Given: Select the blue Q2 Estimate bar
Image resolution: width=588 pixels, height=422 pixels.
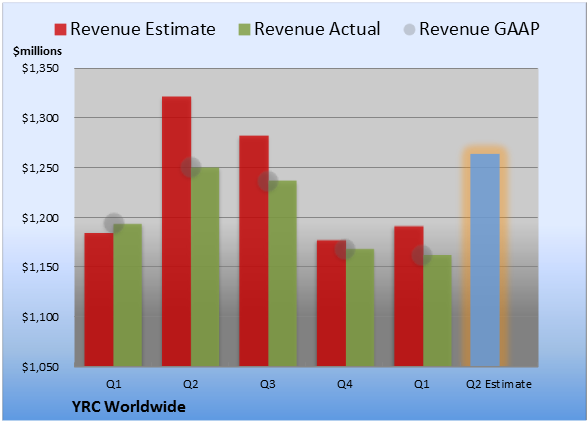Looking at the screenshot, I should click(x=485, y=260).
